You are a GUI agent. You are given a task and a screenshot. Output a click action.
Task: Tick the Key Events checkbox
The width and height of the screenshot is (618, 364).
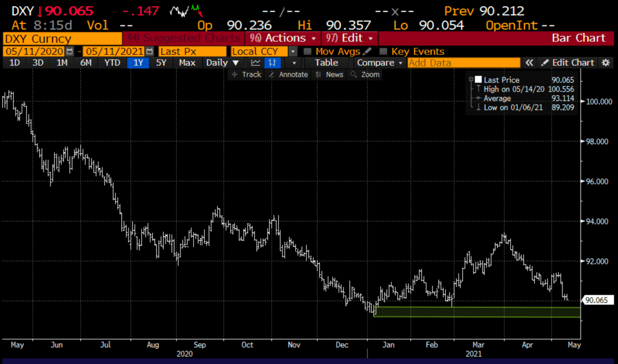pos(384,52)
